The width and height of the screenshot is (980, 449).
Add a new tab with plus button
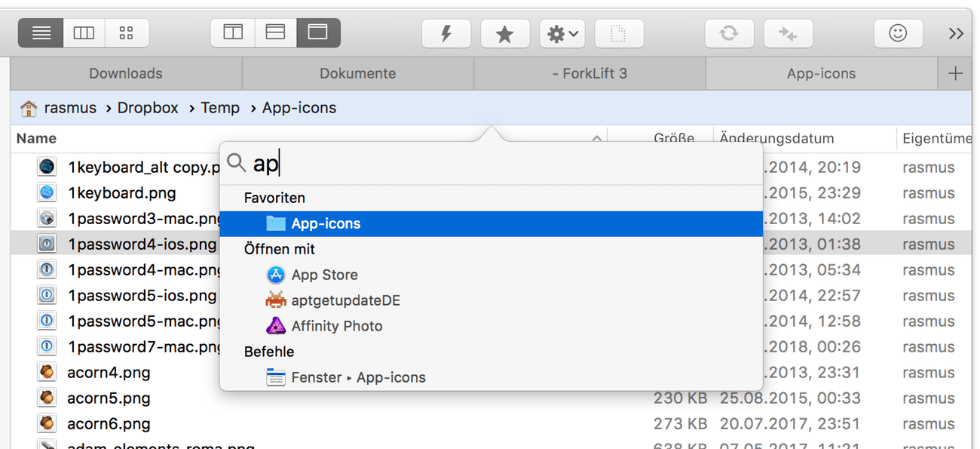(955, 73)
